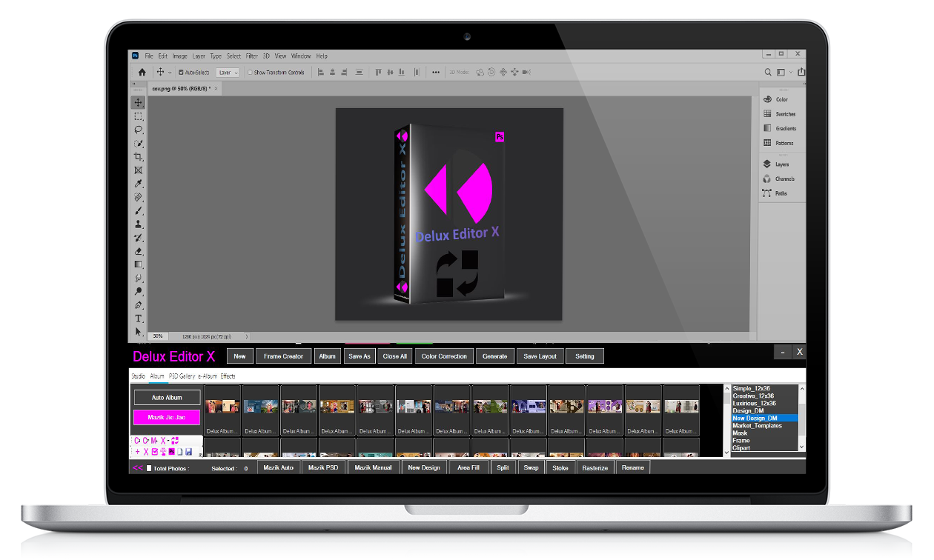The image size is (934, 560).
Task: Open the Layer auto-select dropdown
Action: click(x=228, y=73)
